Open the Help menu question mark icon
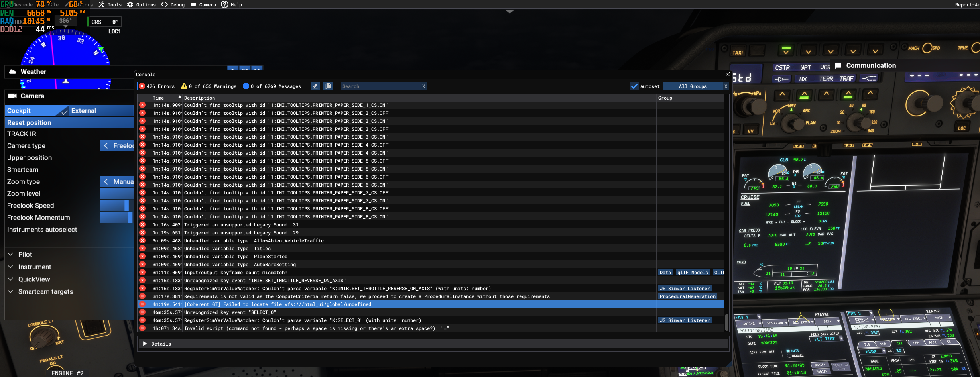 pyautogui.click(x=224, y=5)
